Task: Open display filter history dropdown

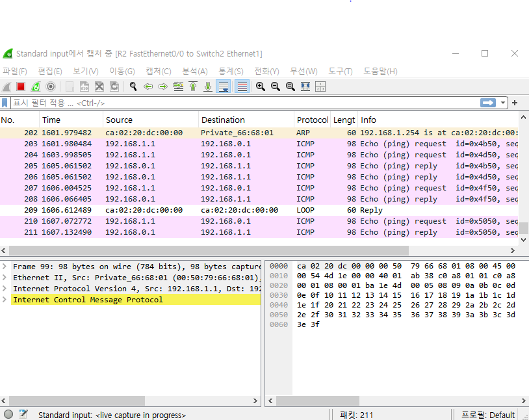Action: click(503, 103)
